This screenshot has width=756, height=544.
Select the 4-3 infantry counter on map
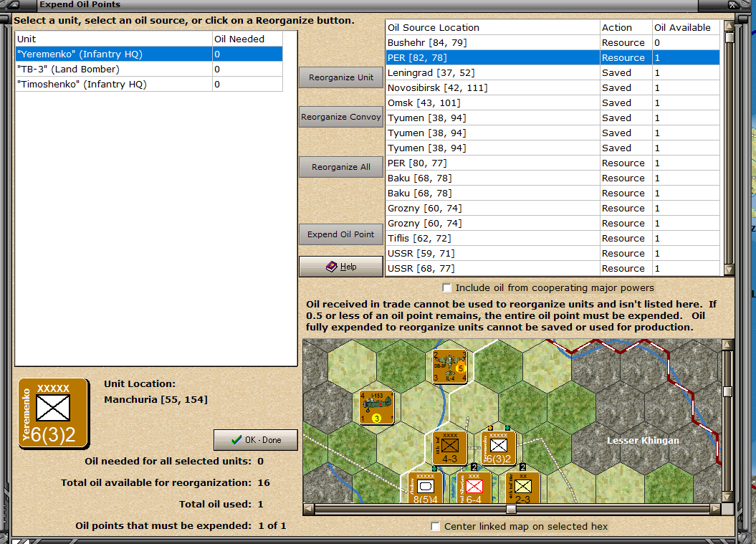pyautogui.click(x=449, y=449)
